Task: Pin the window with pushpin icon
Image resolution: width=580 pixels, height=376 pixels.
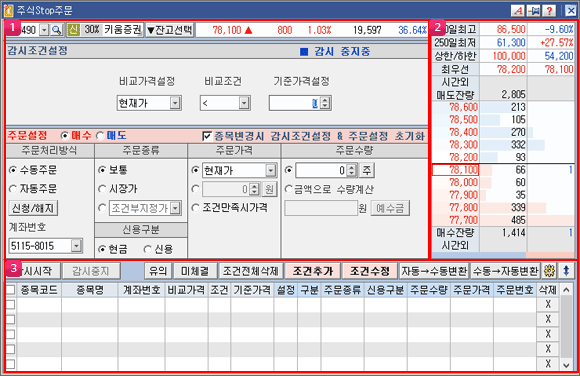Action: [x=533, y=11]
